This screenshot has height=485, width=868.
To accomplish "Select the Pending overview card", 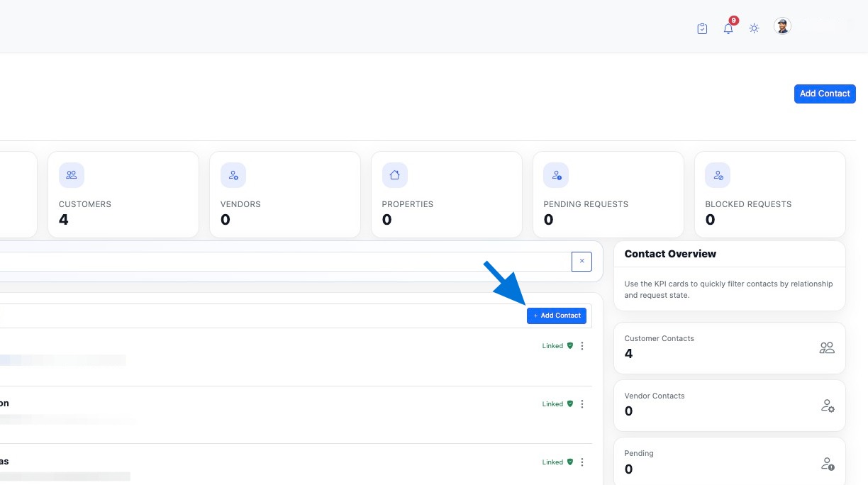I will click(730, 461).
